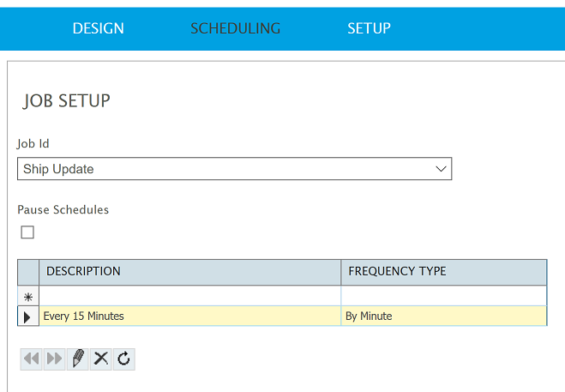Screen dimensions: 565x392
Task: Click the X delete icon
Action: tap(101, 359)
